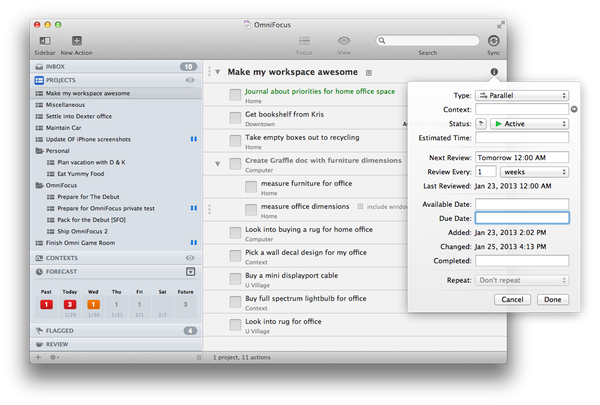This screenshot has width=600, height=405.
Task: Click the Estimated Time field
Action: (x=522, y=138)
